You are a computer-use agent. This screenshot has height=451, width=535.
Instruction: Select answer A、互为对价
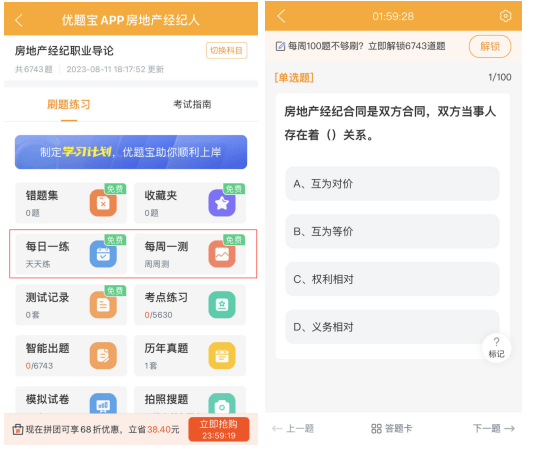(x=392, y=184)
